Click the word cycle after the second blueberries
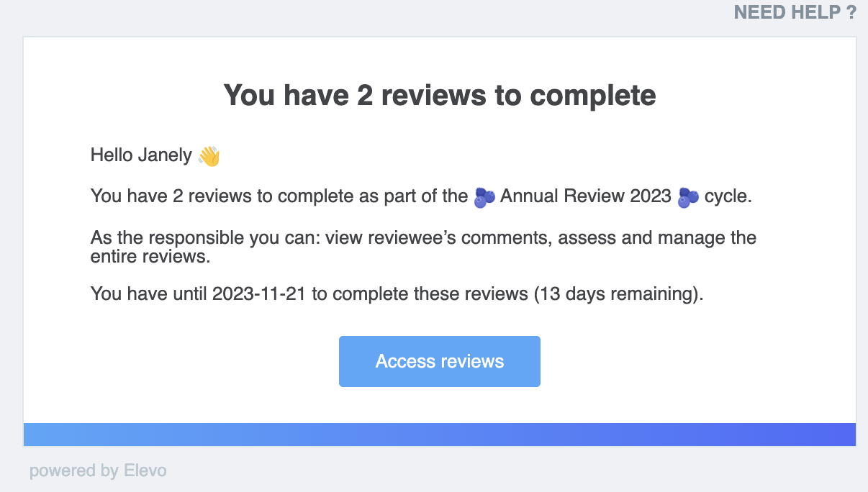The image size is (868, 492). tap(728, 196)
